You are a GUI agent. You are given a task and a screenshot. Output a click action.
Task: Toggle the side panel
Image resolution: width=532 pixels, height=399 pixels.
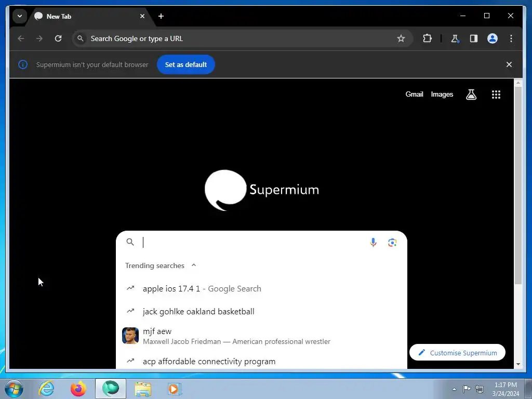(x=474, y=38)
